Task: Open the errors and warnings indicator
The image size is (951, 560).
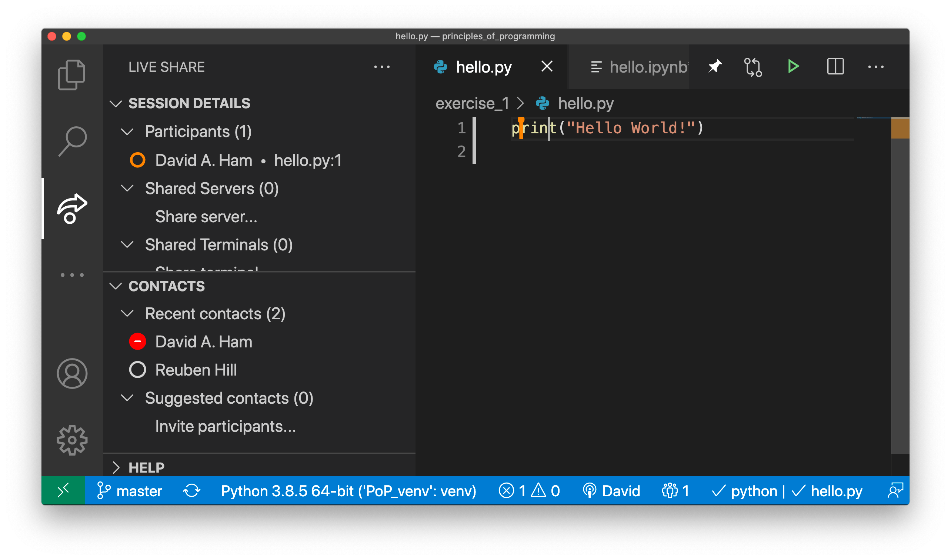Action: [x=528, y=491]
